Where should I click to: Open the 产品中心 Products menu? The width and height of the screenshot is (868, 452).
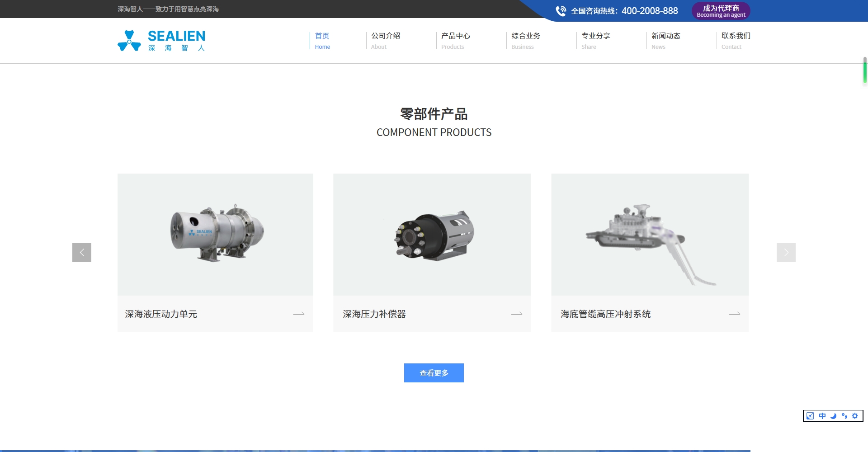[x=456, y=40]
